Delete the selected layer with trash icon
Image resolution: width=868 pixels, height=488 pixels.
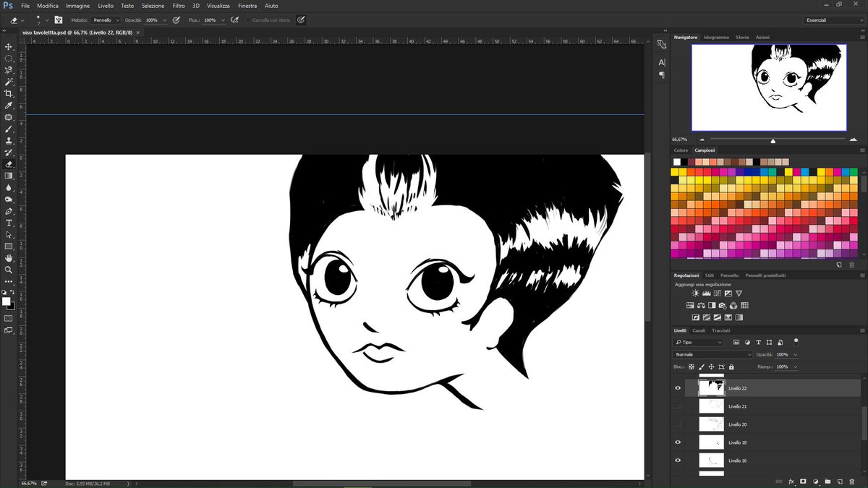[x=852, y=481]
